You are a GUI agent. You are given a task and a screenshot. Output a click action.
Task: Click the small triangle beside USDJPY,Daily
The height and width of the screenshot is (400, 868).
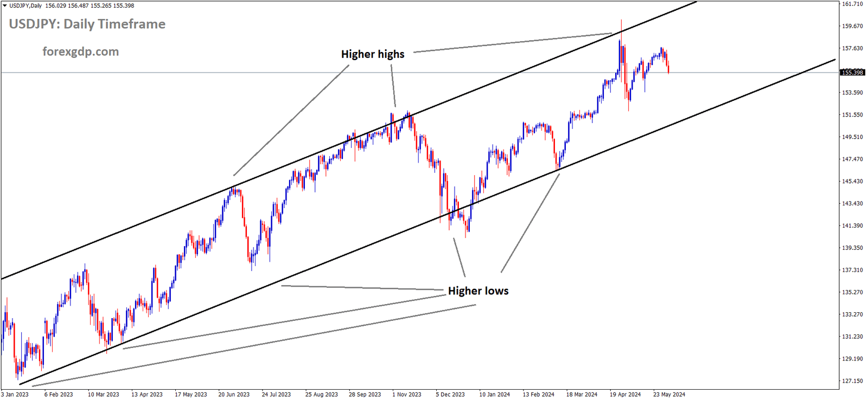5,5
